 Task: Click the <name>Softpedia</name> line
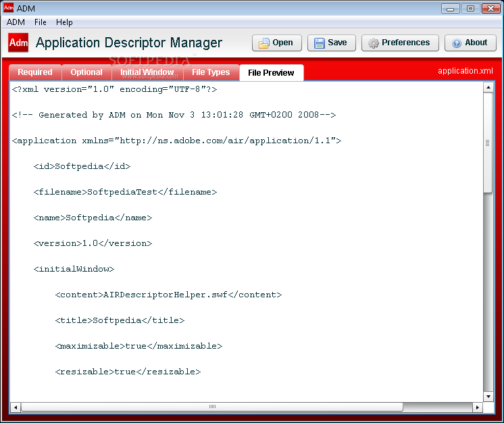93,218
